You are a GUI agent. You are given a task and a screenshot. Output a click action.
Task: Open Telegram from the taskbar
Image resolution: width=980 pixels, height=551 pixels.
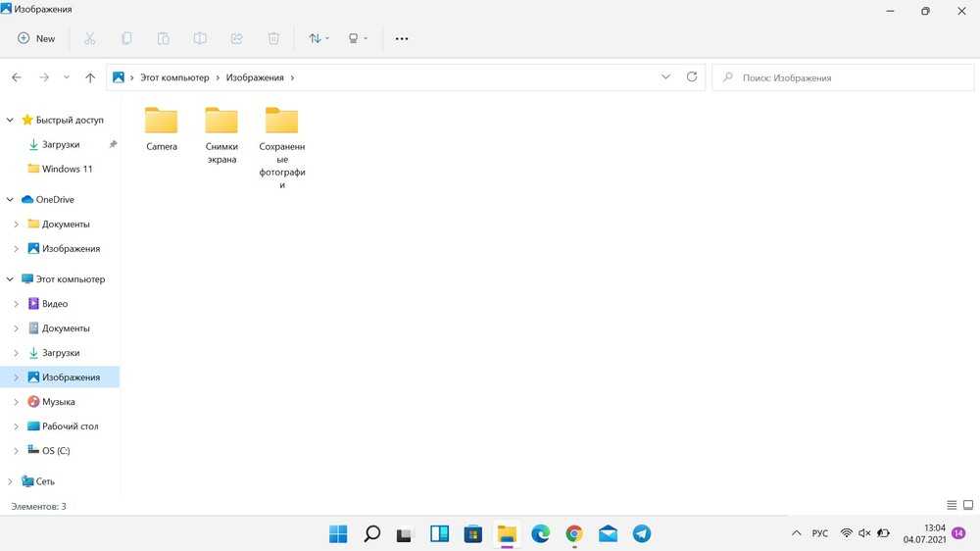tap(641, 533)
